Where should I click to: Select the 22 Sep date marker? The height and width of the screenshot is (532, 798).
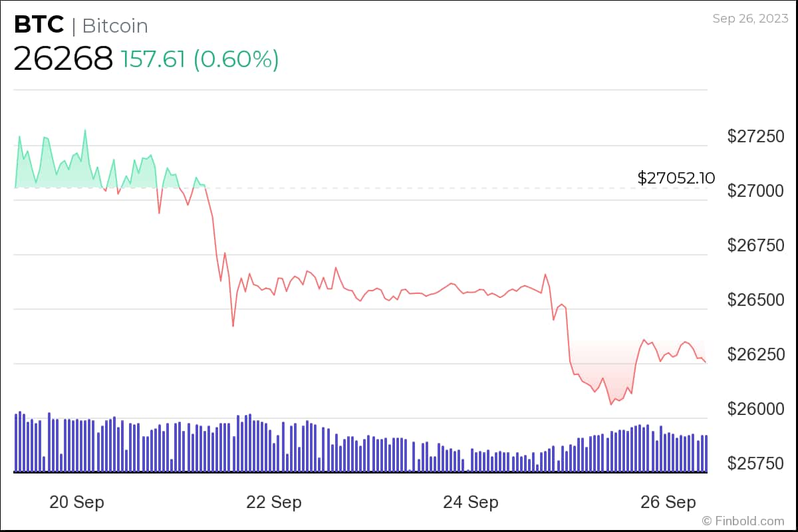coord(273,503)
